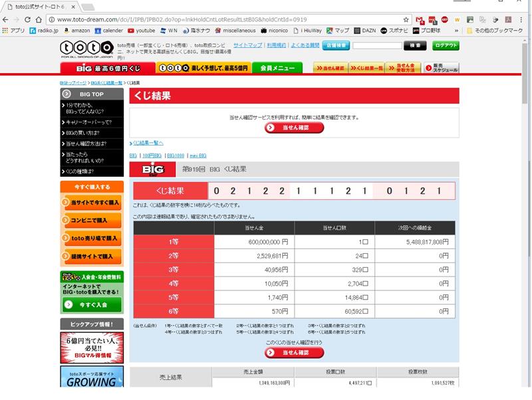Click the address bar URL

pyautogui.click(x=182, y=20)
